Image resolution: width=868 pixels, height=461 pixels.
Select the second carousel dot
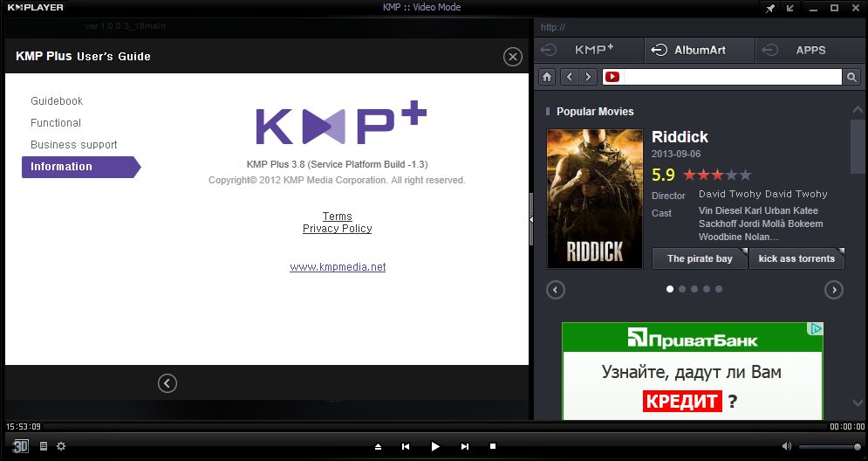[682, 289]
